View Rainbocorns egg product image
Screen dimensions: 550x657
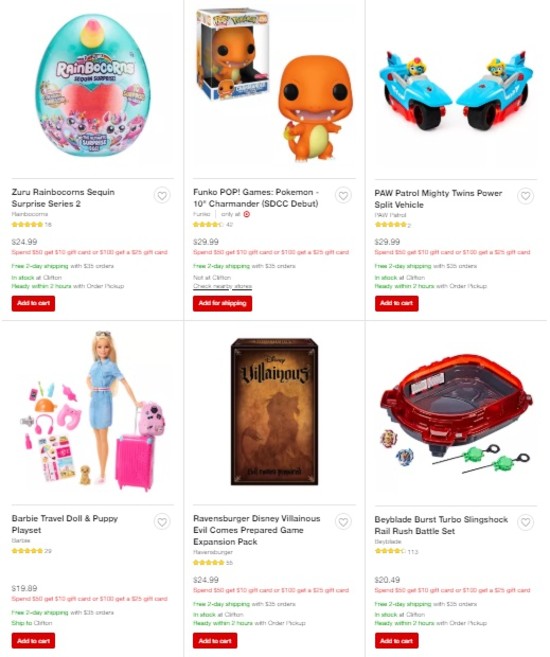[92, 85]
